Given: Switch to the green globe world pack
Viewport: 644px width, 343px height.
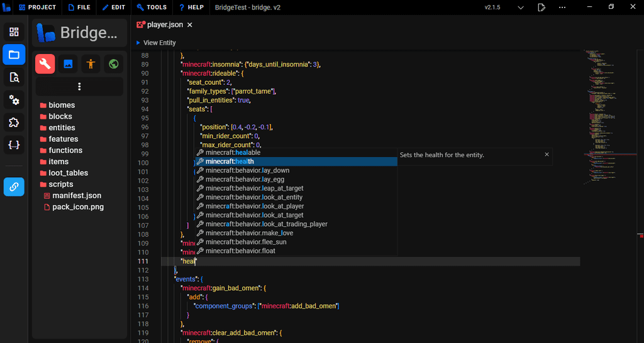Looking at the screenshot, I should (x=113, y=63).
